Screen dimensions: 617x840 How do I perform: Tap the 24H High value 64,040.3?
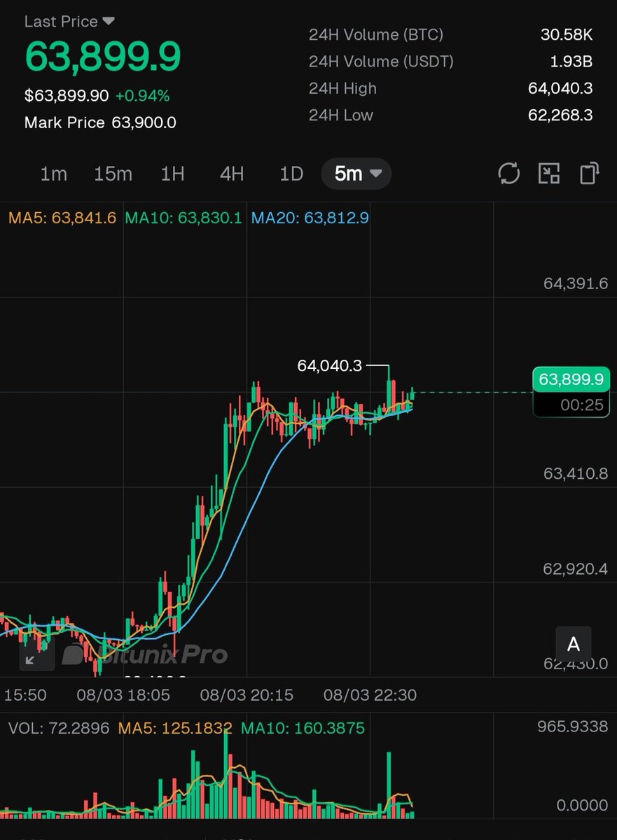(560, 88)
